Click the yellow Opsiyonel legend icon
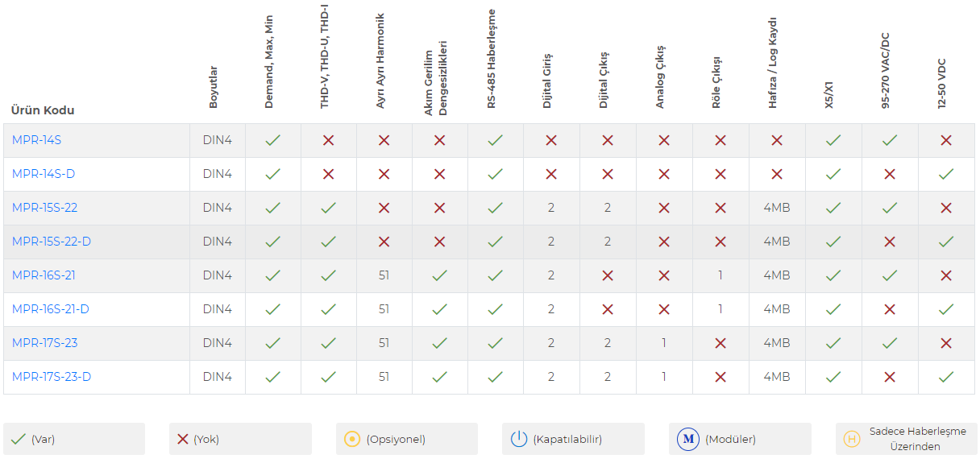Image resolution: width=980 pixels, height=459 pixels. (x=352, y=439)
